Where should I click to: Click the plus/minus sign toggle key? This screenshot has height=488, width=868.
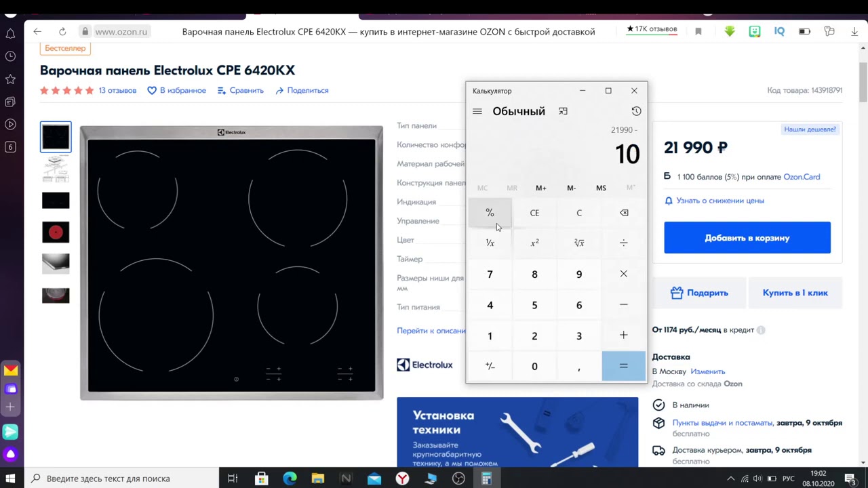point(490,366)
